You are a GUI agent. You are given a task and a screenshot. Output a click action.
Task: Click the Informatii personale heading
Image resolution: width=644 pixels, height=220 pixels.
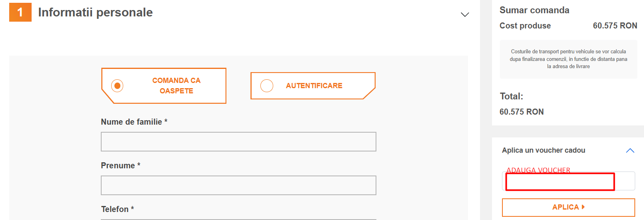tap(95, 12)
